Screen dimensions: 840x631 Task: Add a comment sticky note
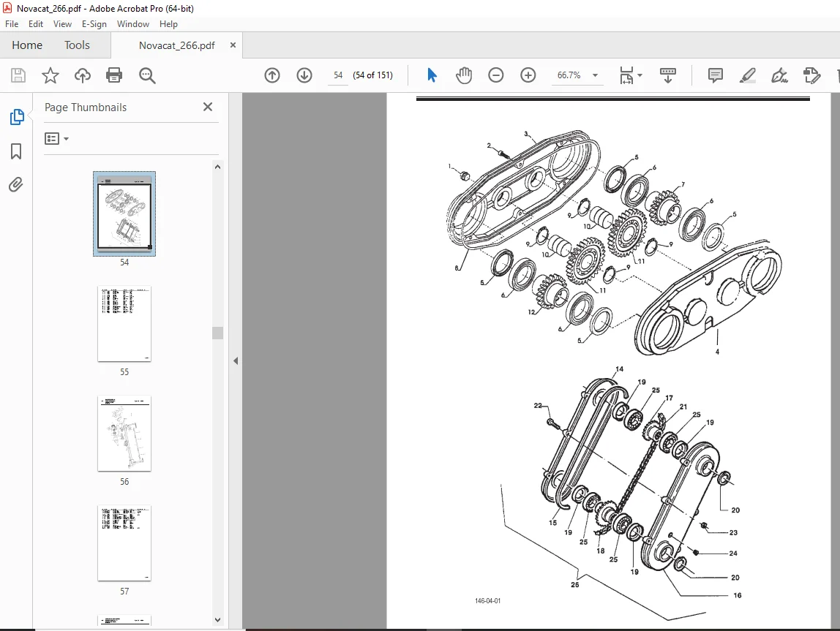click(715, 75)
